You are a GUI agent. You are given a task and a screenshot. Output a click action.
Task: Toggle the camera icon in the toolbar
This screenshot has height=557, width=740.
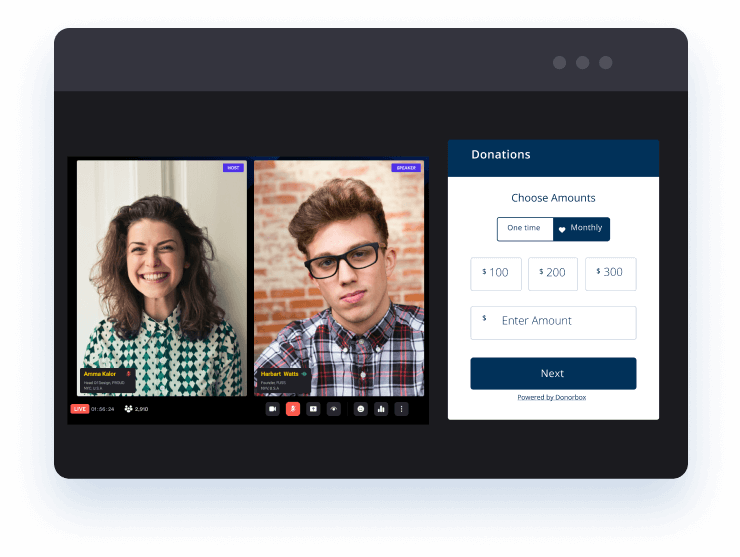(273, 409)
